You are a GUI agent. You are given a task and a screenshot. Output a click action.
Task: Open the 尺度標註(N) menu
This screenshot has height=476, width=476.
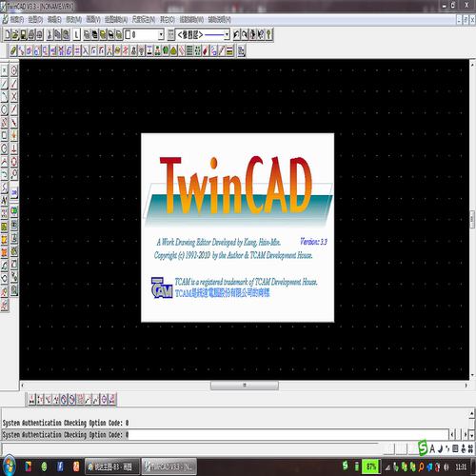tap(144, 20)
